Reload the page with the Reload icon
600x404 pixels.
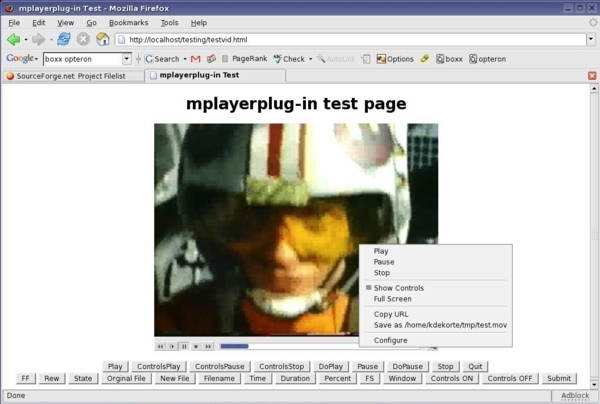click(64, 39)
